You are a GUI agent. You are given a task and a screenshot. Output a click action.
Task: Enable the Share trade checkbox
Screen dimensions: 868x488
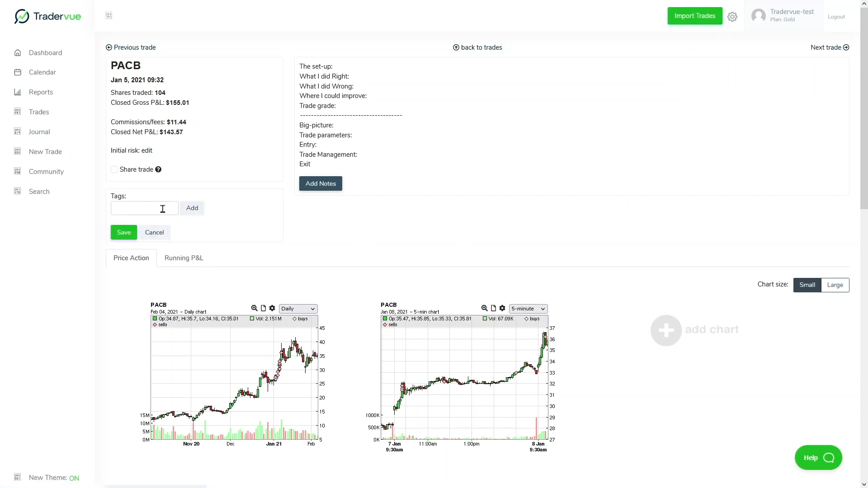click(114, 169)
